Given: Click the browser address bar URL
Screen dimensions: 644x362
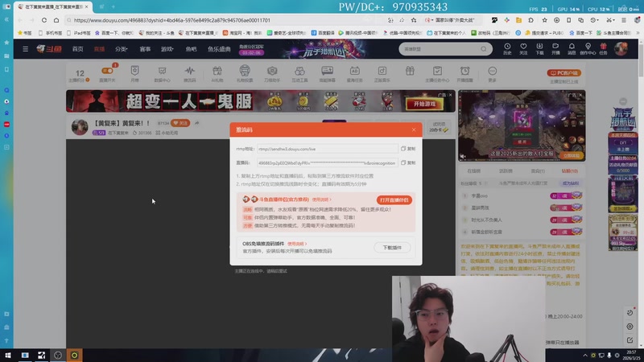Looking at the screenshot, I should pos(172,20).
